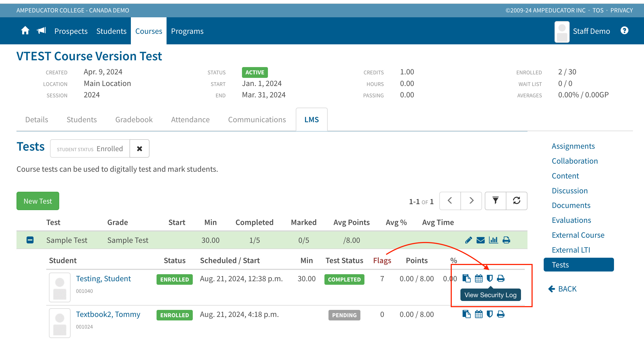The image size is (644, 351).
Task: Refresh the tests list
Action: 516,201
